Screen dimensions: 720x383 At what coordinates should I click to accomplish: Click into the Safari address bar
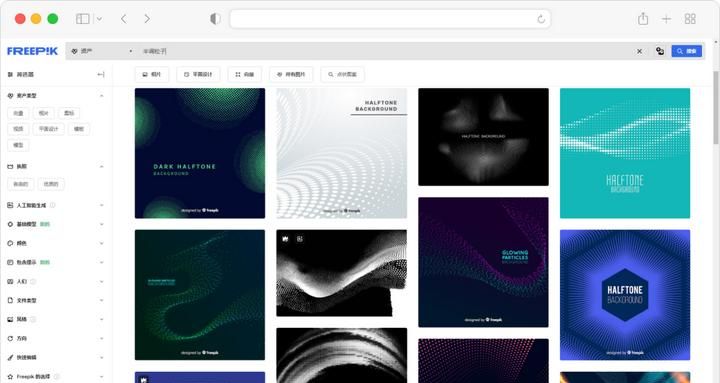(390, 19)
